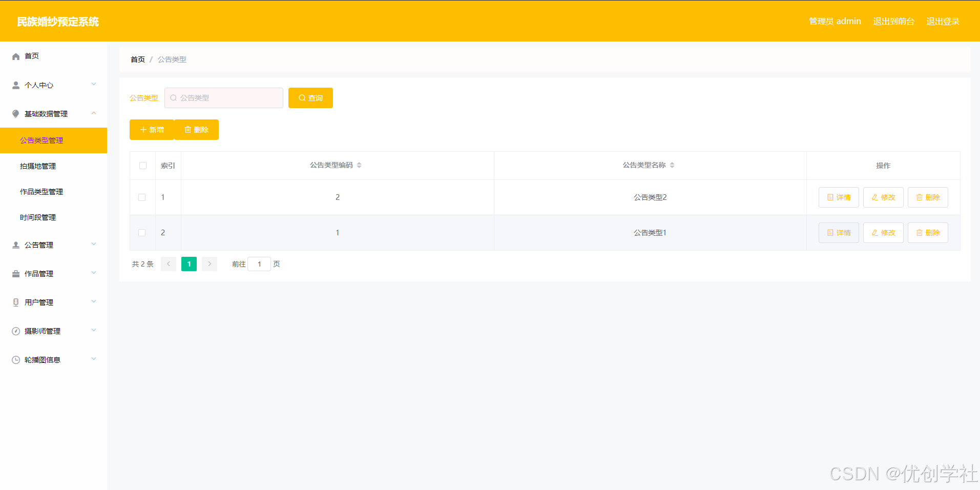Select page 1 in pagination
This screenshot has height=490, width=980.
point(189,264)
